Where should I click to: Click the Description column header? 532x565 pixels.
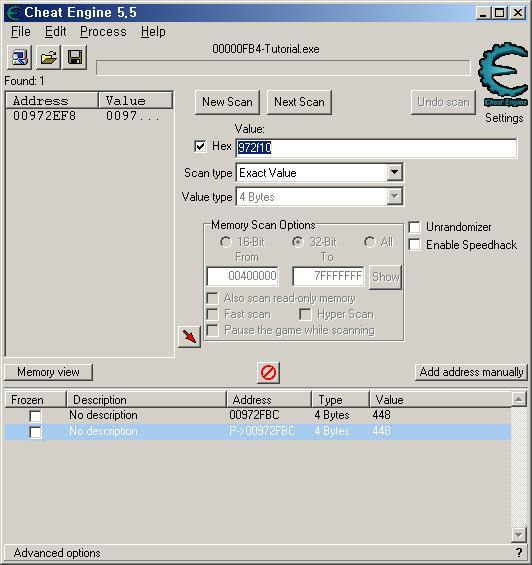coord(146,400)
